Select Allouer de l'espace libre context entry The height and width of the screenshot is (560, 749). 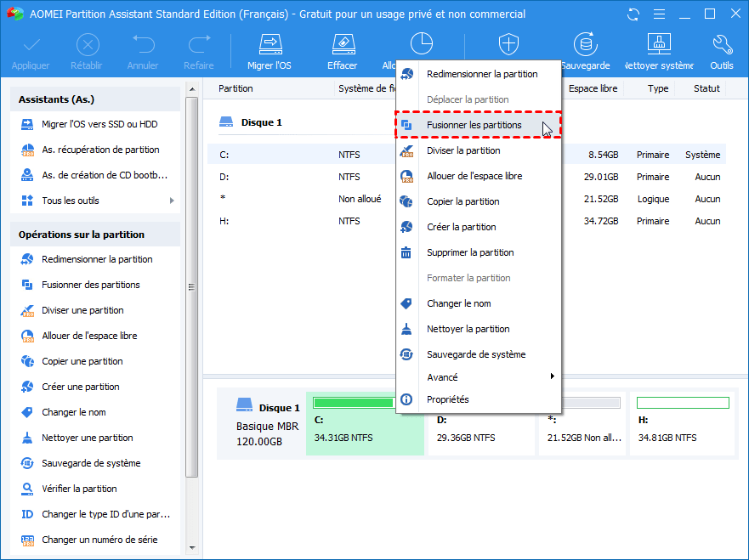pyautogui.click(x=478, y=176)
